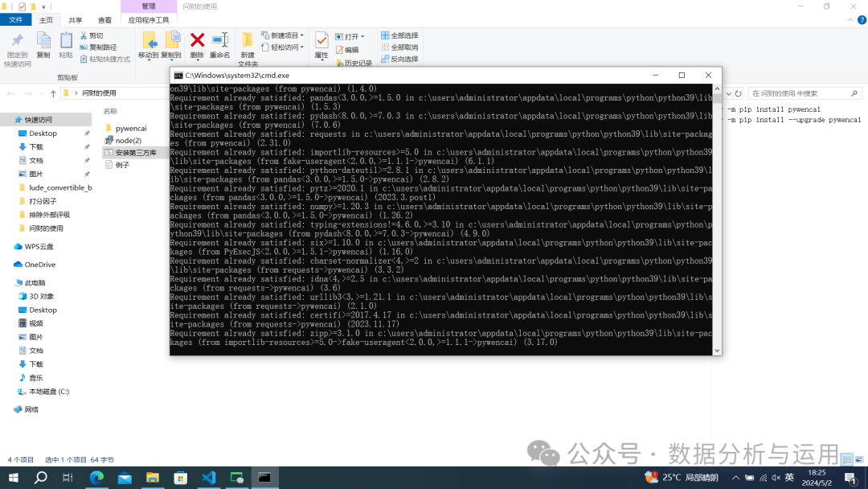Select the 安装第三方库 file
This screenshot has height=489, width=868.
(x=136, y=153)
